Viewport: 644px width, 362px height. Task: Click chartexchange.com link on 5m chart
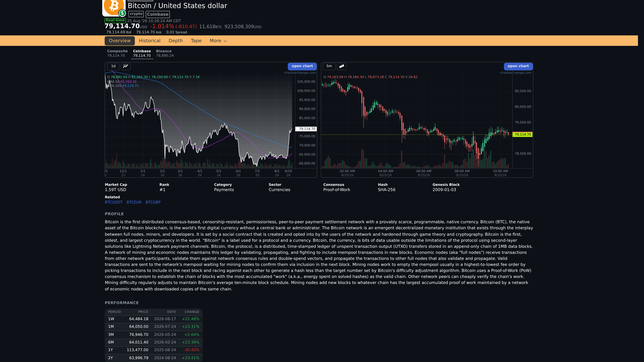coord(515,73)
